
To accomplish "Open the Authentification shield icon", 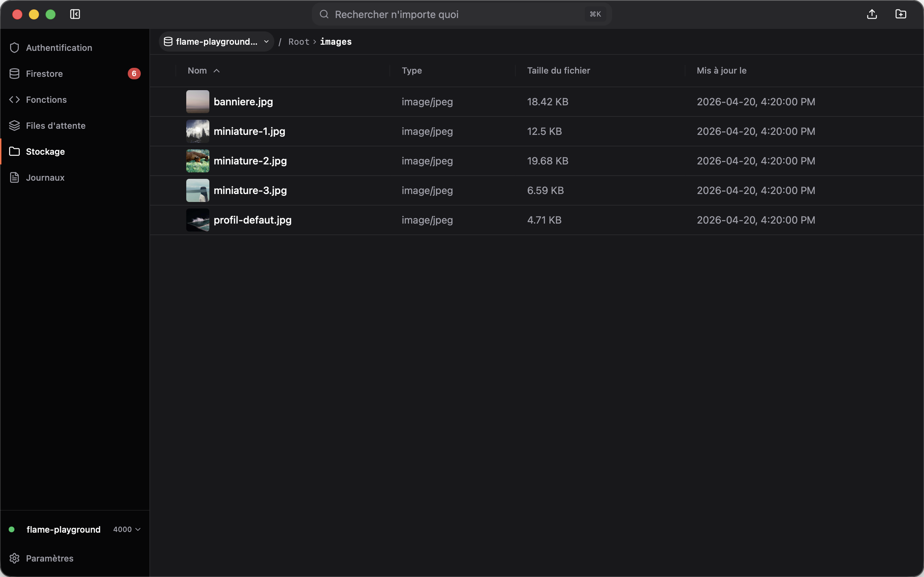I will (x=14, y=48).
